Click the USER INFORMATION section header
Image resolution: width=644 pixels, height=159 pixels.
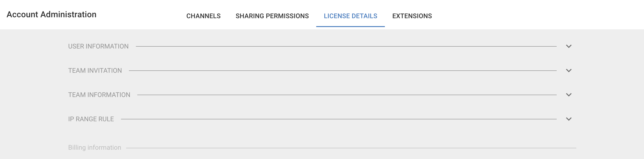[x=98, y=46]
